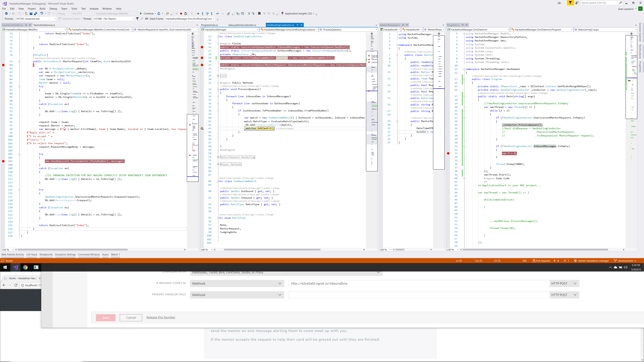Open the Stack Frame dropdown

click(x=190, y=19)
